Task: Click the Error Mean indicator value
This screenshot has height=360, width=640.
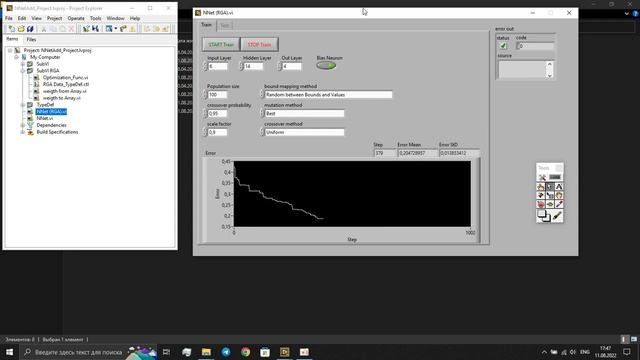Action: click(x=418, y=153)
